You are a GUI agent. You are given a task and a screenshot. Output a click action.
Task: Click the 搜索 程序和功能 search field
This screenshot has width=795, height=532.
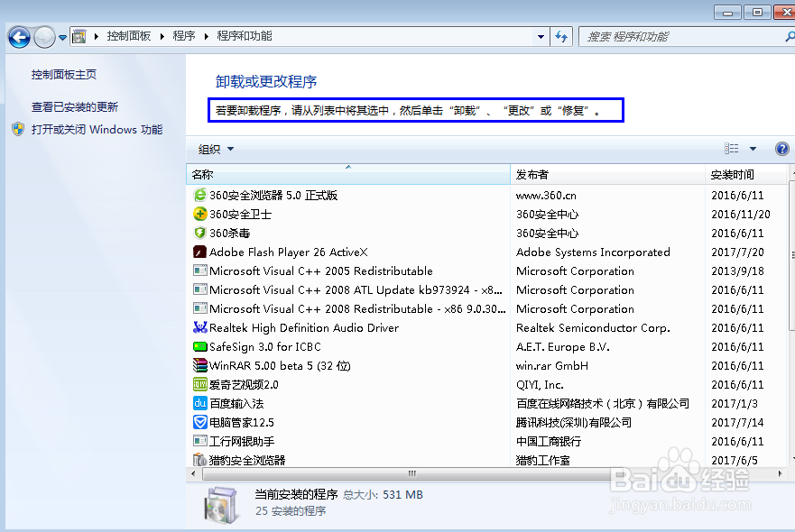(685, 36)
